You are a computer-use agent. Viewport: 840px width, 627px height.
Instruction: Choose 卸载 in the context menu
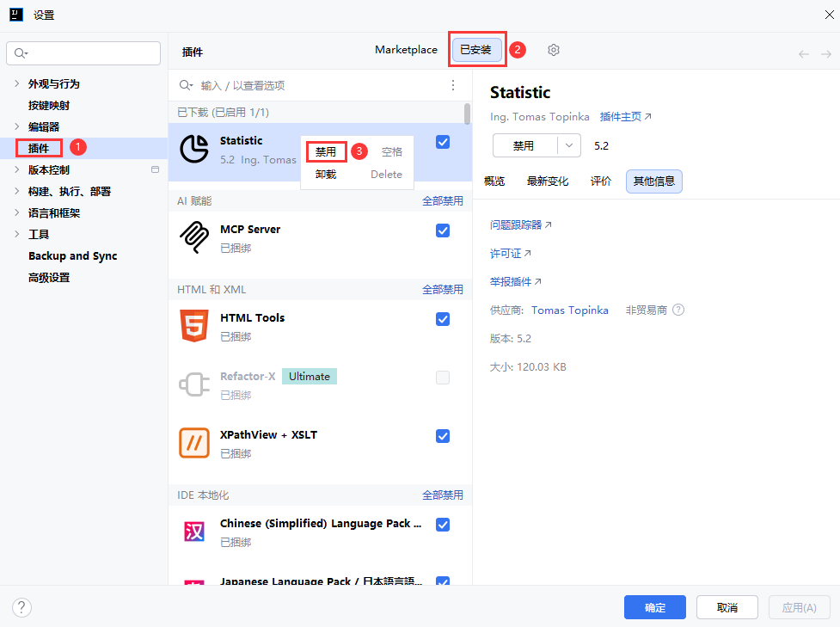click(x=326, y=175)
